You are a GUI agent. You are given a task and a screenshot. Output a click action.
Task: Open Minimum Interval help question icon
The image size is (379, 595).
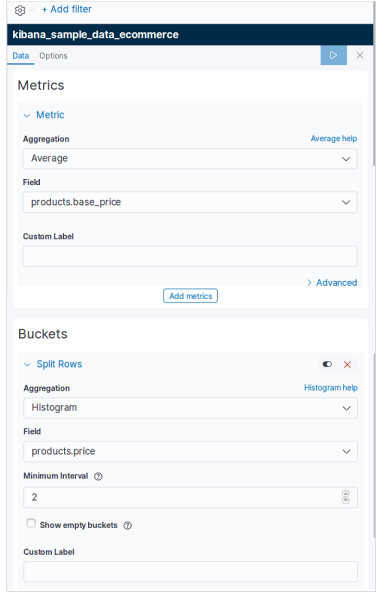(x=98, y=476)
